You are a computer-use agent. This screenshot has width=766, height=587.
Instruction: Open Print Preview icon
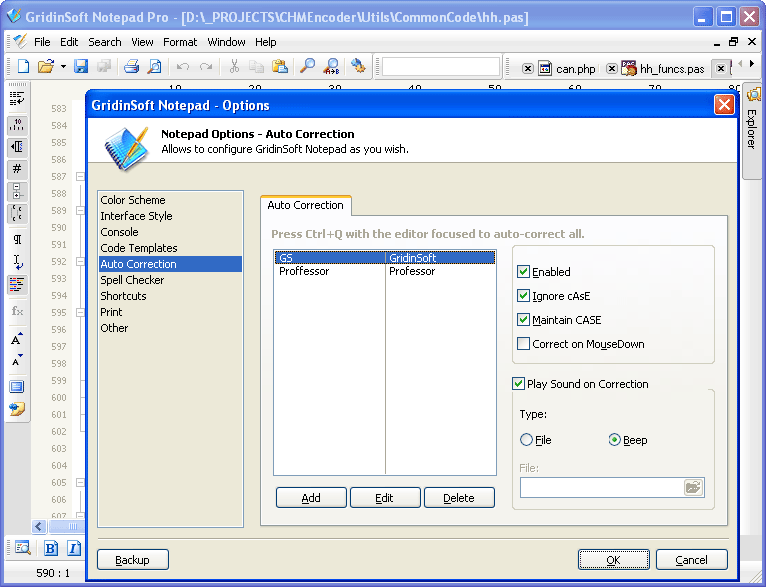pos(154,66)
